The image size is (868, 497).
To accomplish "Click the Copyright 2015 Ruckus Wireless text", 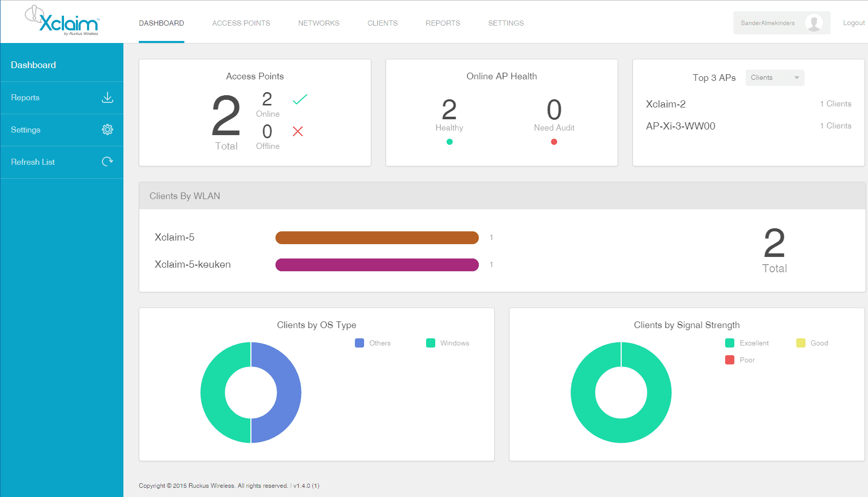I will [x=214, y=486].
